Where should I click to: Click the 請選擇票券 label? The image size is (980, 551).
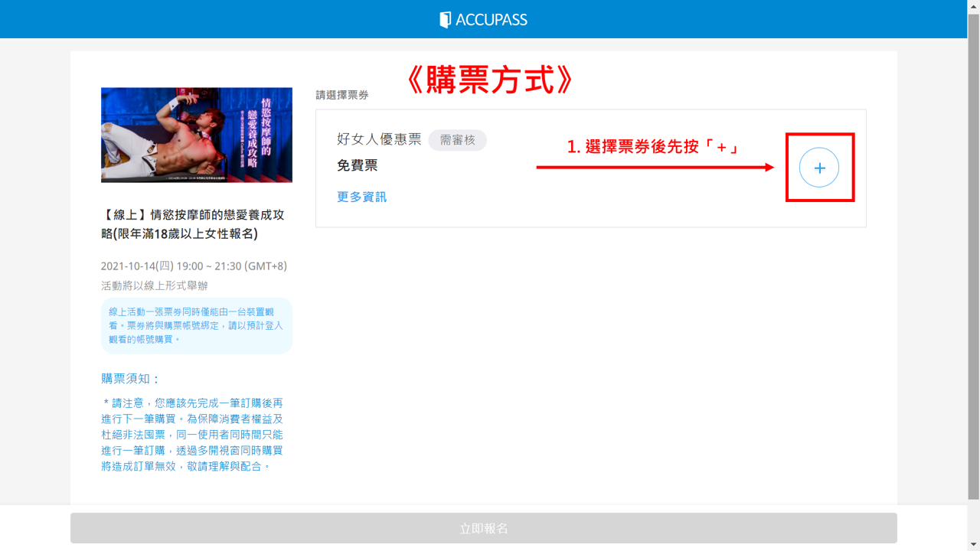[342, 95]
